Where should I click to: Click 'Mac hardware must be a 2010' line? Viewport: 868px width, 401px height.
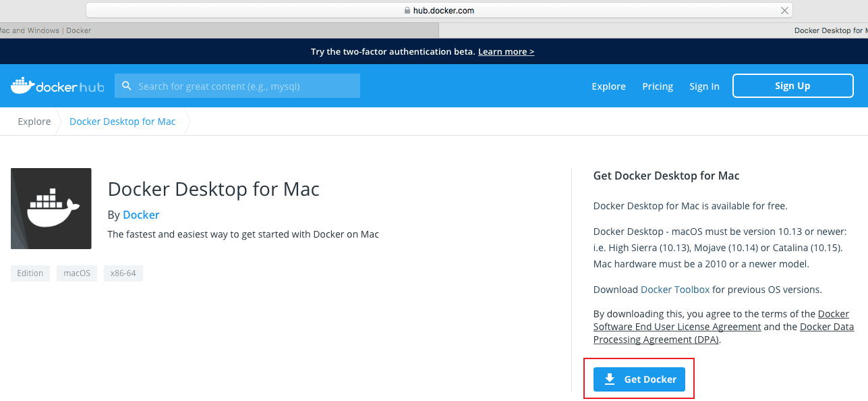click(x=701, y=264)
